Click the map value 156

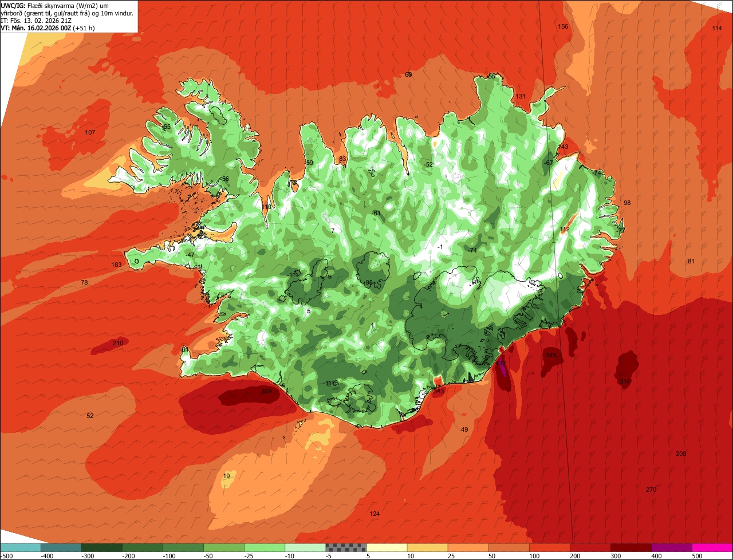[563, 27]
